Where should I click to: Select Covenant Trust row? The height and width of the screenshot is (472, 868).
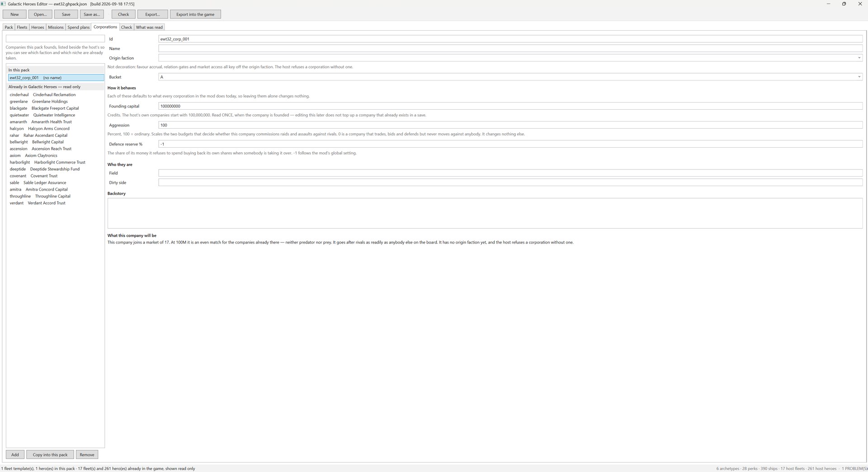(x=56, y=176)
